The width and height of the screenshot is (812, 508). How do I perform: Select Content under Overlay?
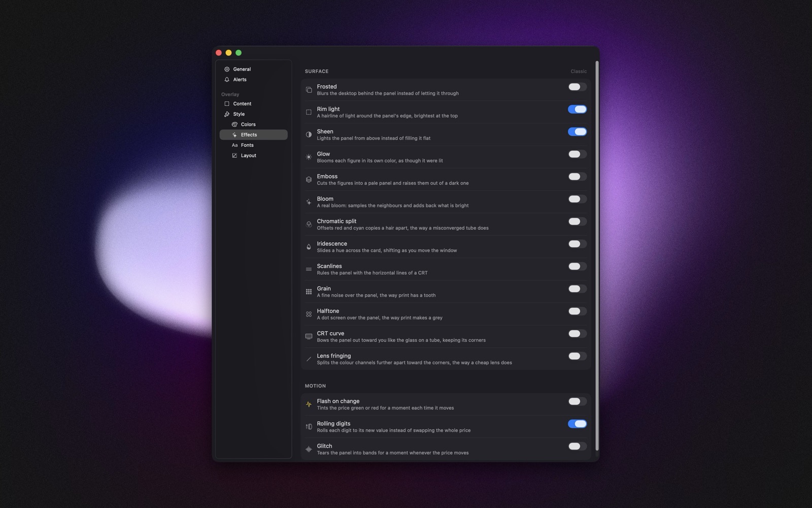coord(253,104)
